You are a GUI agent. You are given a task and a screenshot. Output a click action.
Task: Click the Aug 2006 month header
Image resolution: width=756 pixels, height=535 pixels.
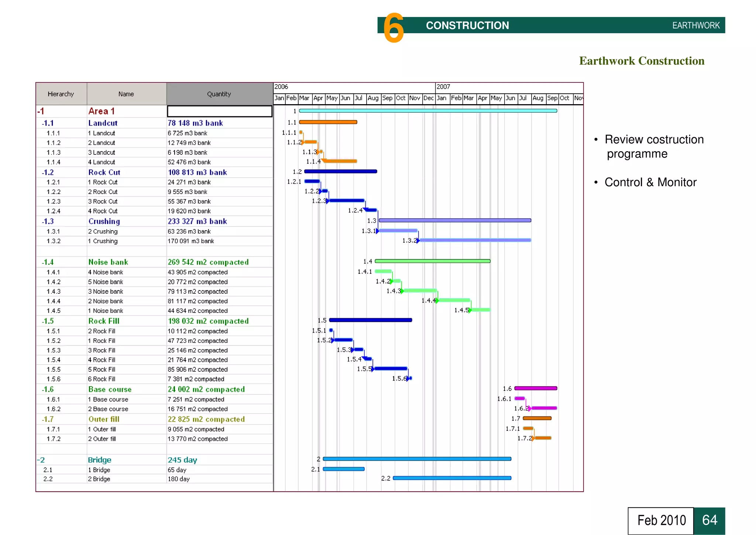(373, 98)
